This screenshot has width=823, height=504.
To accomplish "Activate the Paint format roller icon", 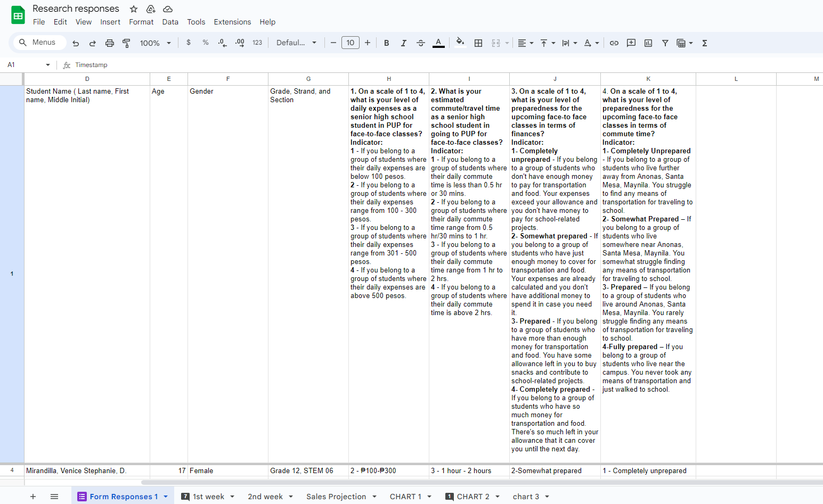I will pyautogui.click(x=126, y=43).
